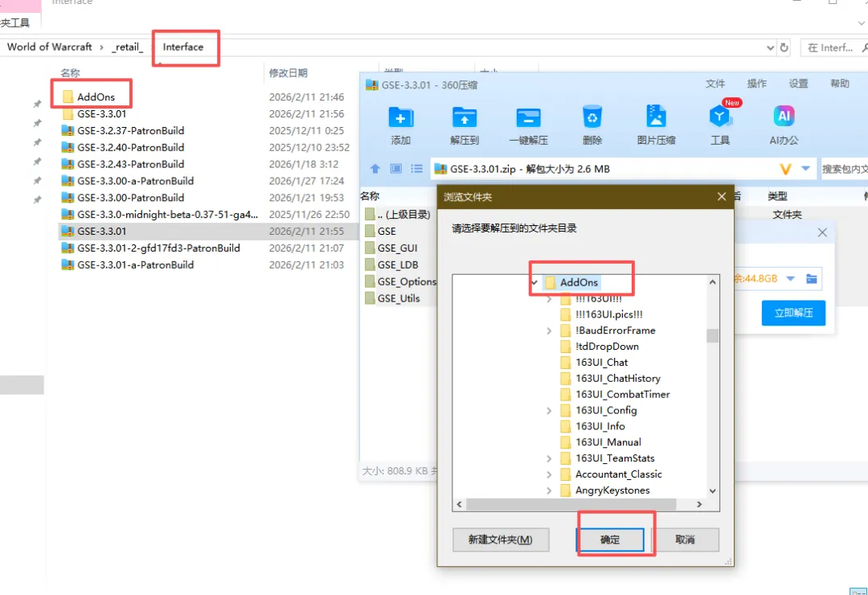The height and width of the screenshot is (595, 868).
Task: Select GSE-3.3.01-a-PatronBuild archive
Action: 128,265
